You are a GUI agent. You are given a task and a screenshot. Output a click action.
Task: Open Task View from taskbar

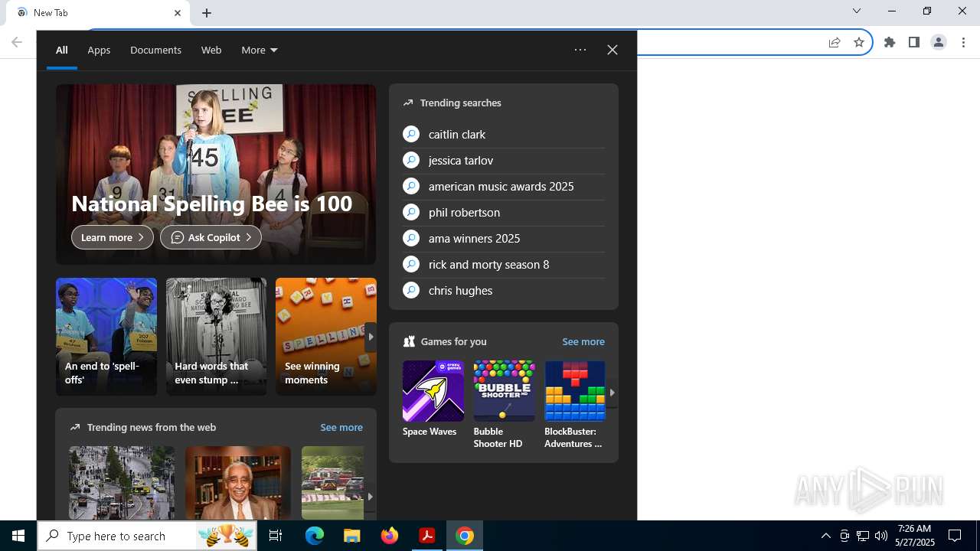coord(276,536)
